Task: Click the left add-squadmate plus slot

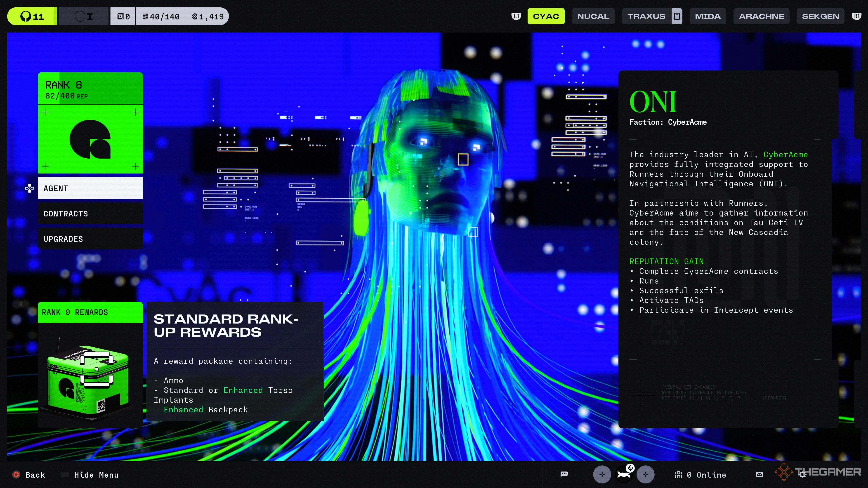Action: 602,474
